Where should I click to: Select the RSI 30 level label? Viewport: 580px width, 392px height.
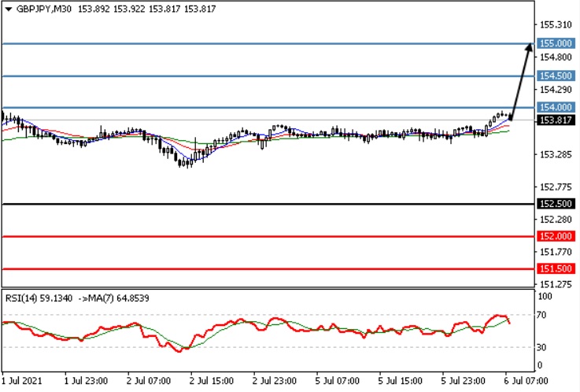click(x=541, y=347)
